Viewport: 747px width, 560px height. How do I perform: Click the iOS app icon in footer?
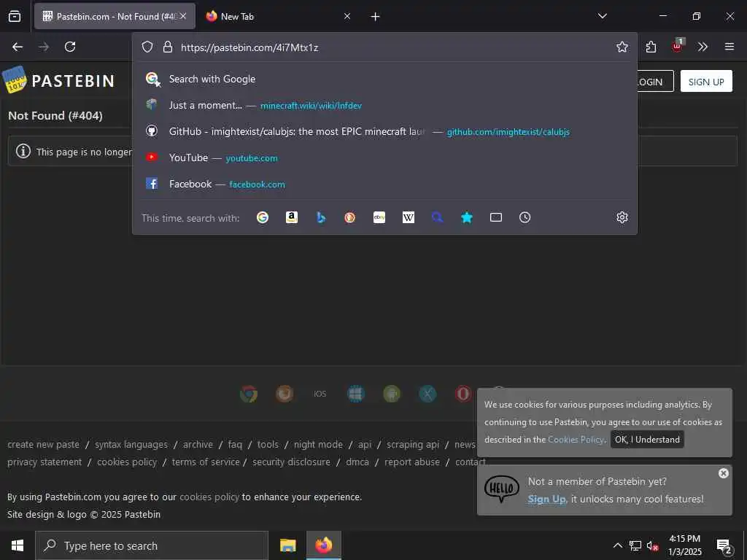point(320,394)
